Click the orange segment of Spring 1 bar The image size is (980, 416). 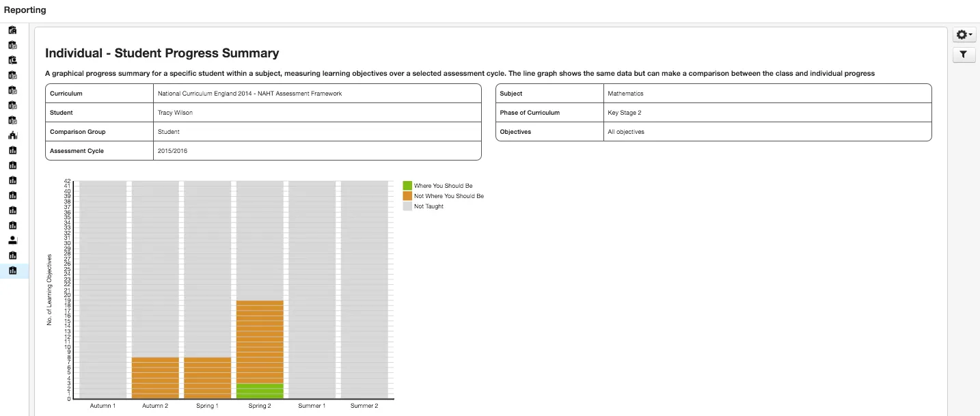click(208, 378)
